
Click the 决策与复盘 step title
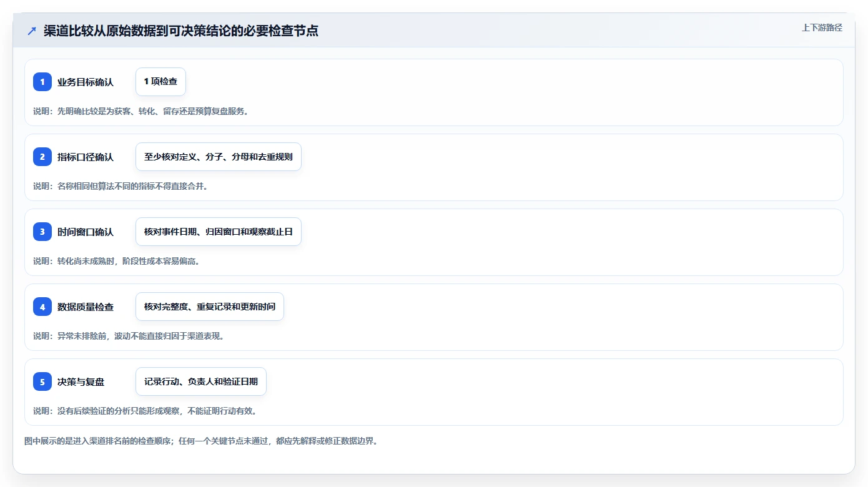tap(81, 381)
